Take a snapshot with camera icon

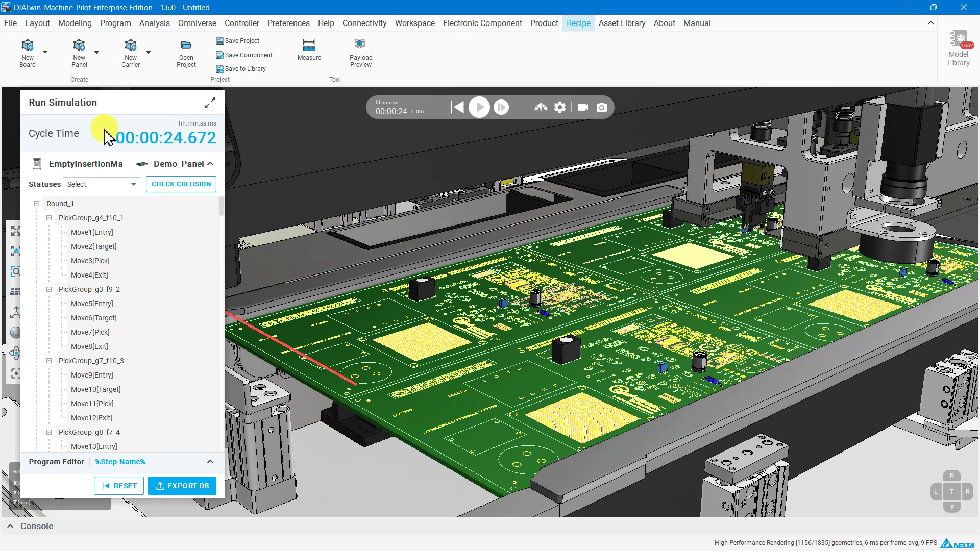602,107
